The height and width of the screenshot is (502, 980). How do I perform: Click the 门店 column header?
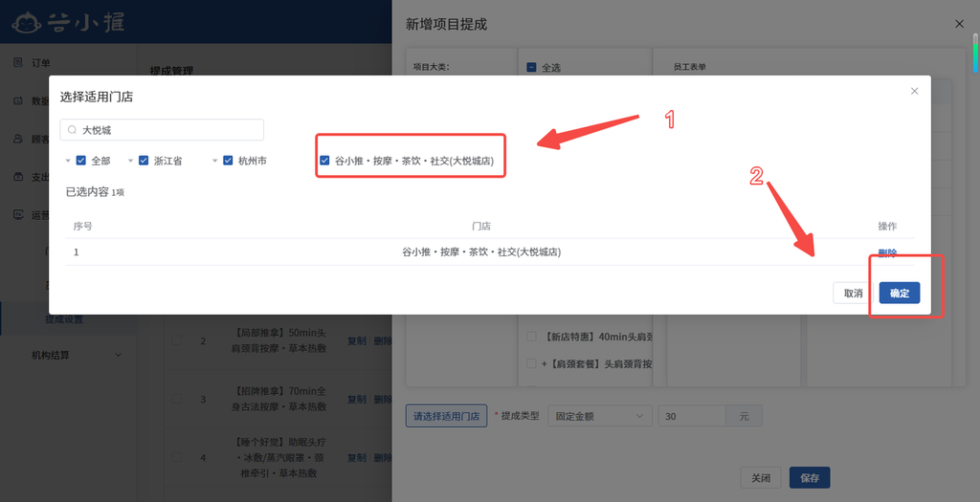click(x=481, y=226)
